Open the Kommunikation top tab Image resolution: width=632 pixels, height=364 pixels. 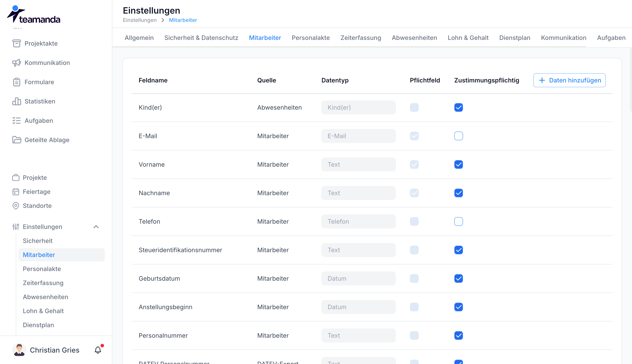[564, 37]
